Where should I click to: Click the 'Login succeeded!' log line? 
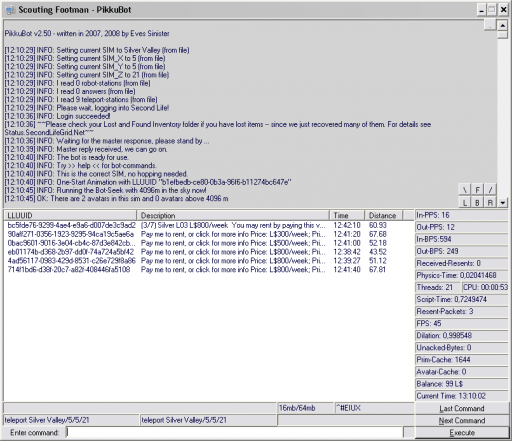click(57, 116)
